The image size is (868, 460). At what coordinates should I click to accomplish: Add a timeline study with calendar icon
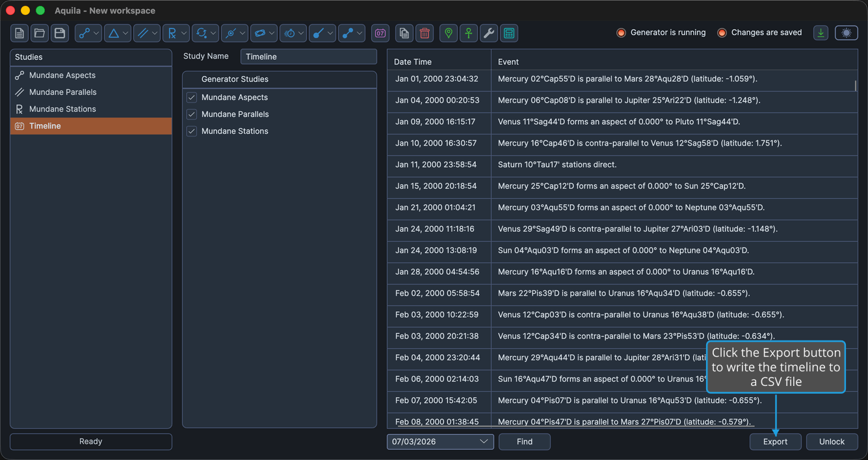pos(380,33)
